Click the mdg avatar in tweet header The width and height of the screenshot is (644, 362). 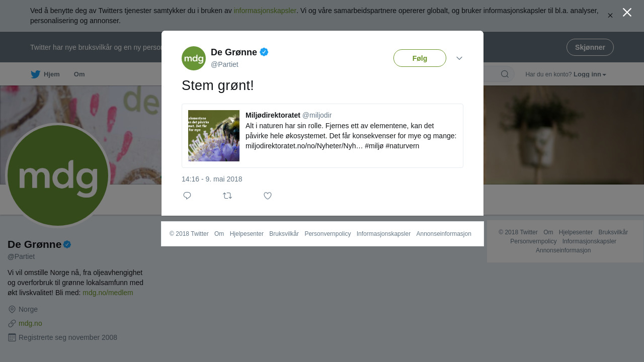(194, 58)
